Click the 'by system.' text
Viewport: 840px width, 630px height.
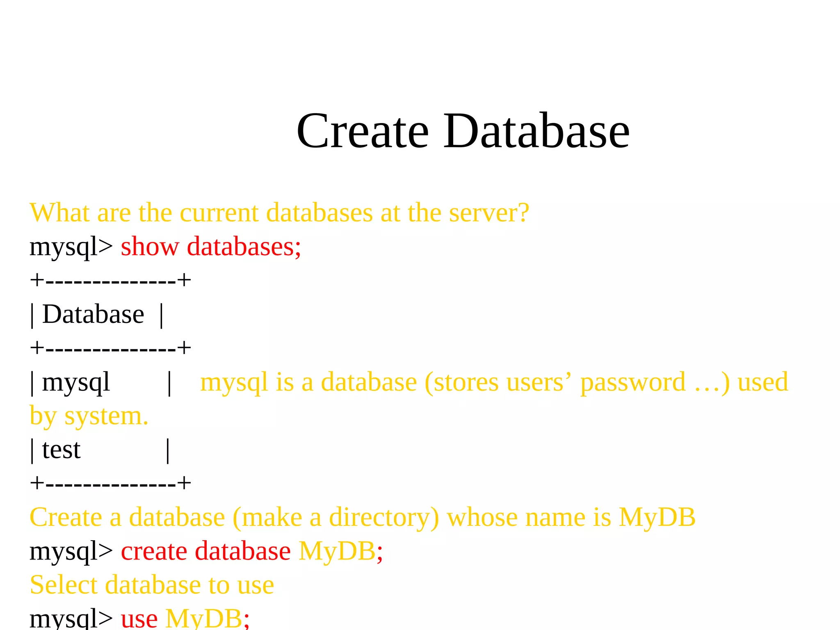(x=89, y=416)
